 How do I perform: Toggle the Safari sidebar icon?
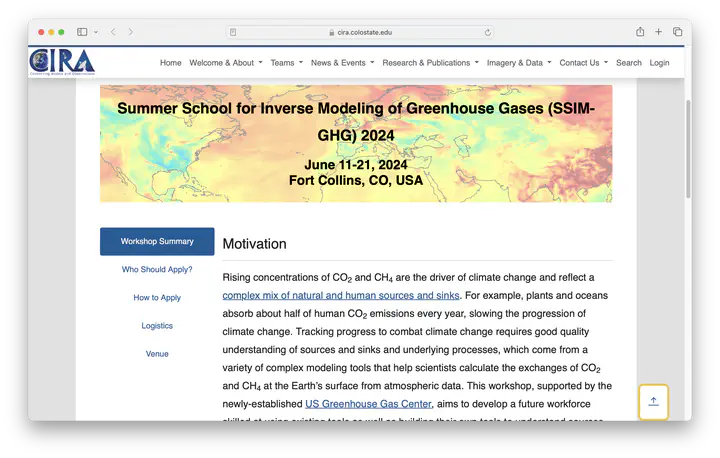point(82,32)
